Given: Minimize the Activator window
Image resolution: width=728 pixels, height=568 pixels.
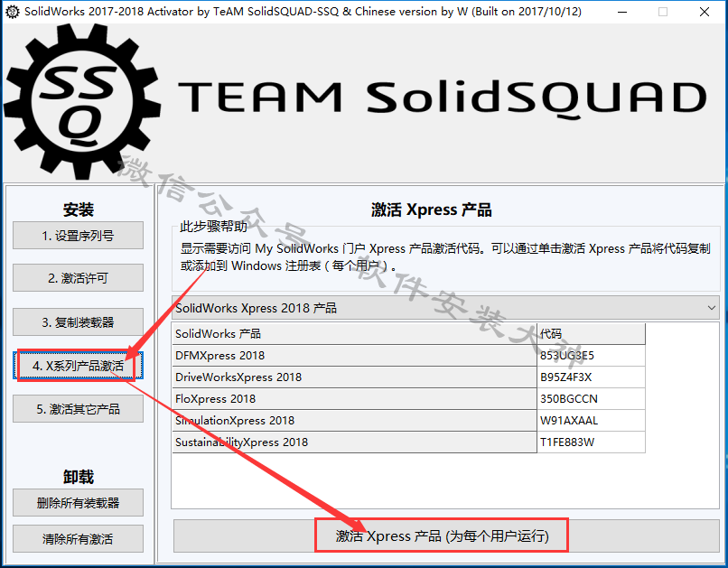Looking at the screenshot, I should [622, 12].
